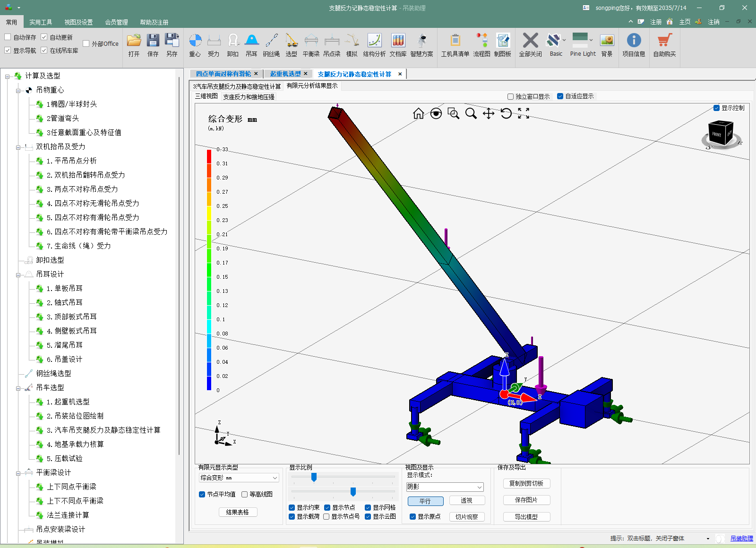Toggle 自适应显示 checkbox

coord(560,96)
